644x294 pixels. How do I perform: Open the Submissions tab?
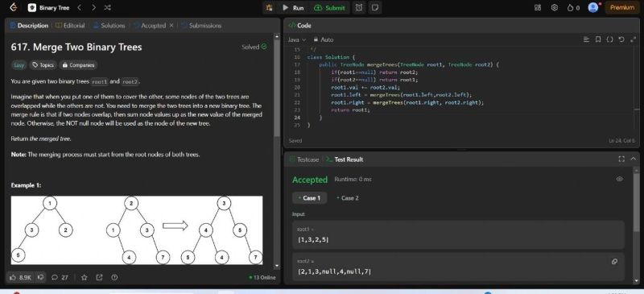[x=201, y=26]
